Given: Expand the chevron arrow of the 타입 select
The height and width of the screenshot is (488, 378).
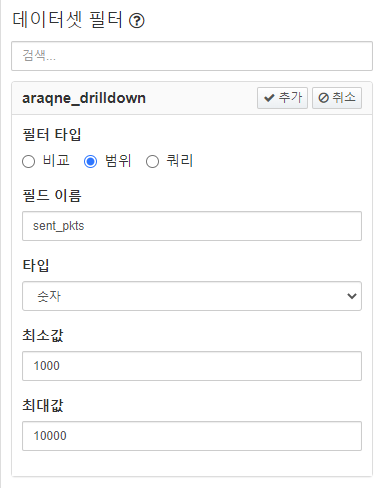Looking at the screenshot, I should tap(352, 296).
